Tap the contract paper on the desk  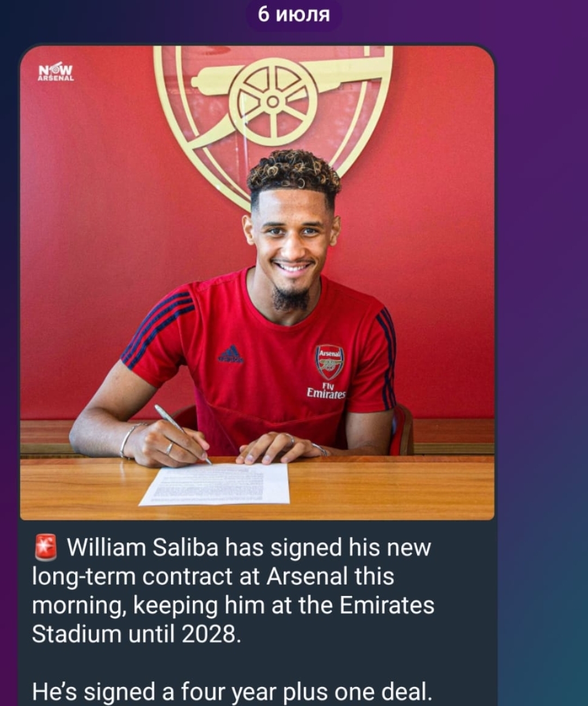pyautogui.click(x=216, y=484)
